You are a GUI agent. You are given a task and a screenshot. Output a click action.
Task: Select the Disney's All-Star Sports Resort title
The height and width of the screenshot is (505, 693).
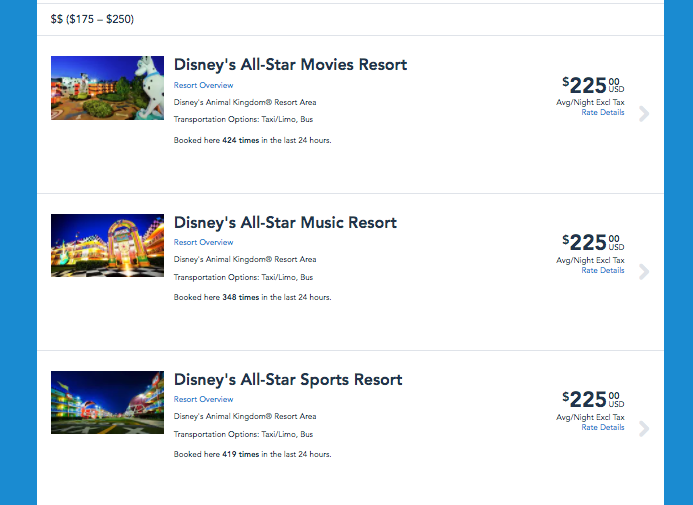(x=288, y=379)
